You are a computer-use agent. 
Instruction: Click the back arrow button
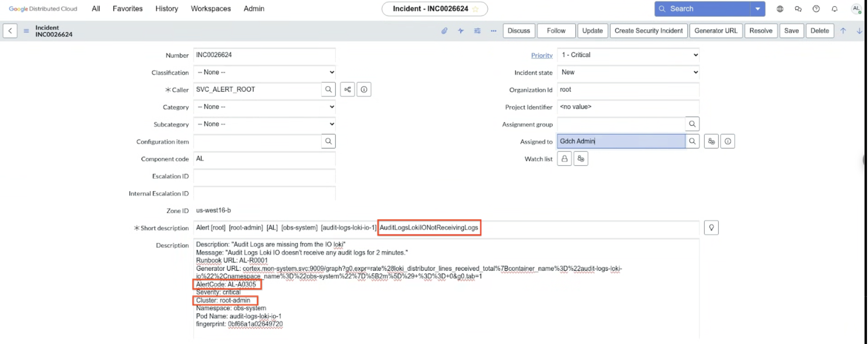pos(10,31)
